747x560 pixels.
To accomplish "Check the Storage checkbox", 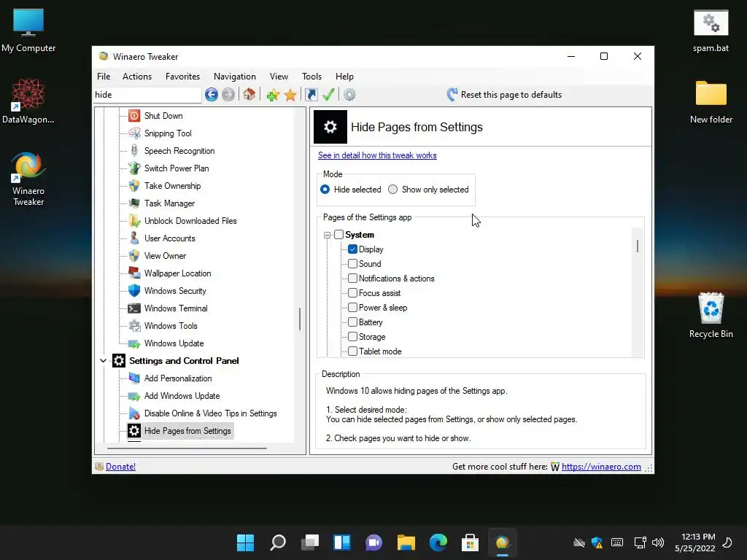I will click(352, 337).
